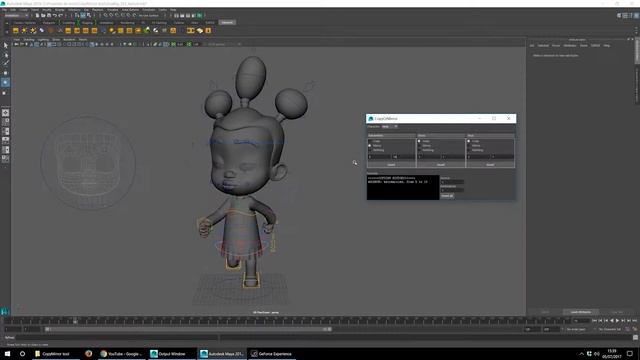Click the highlighted Rotate tool
The width and height of the screenshot is (640, 360).
pos(6,82)
